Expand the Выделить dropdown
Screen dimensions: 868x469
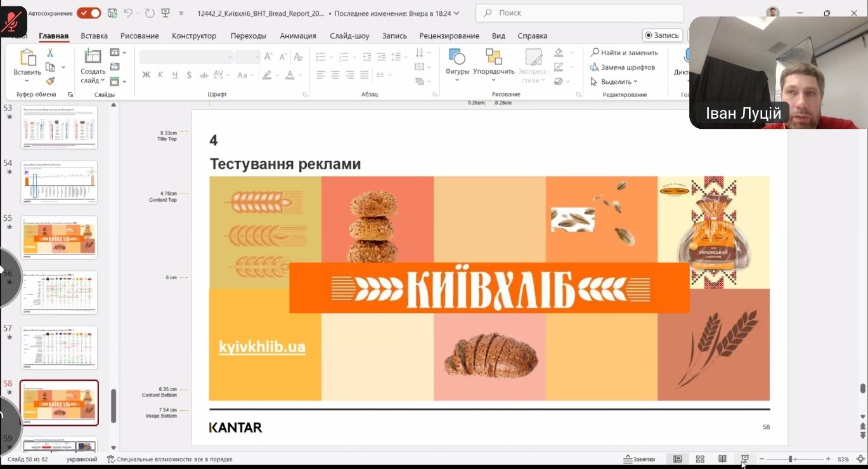(614, 81)
